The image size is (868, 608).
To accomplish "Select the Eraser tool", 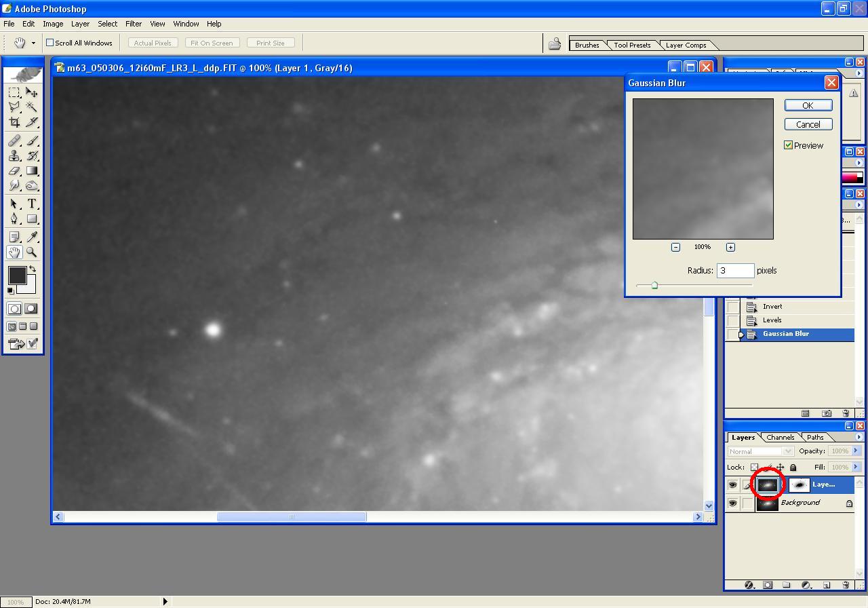I will (x=14, y=171).
